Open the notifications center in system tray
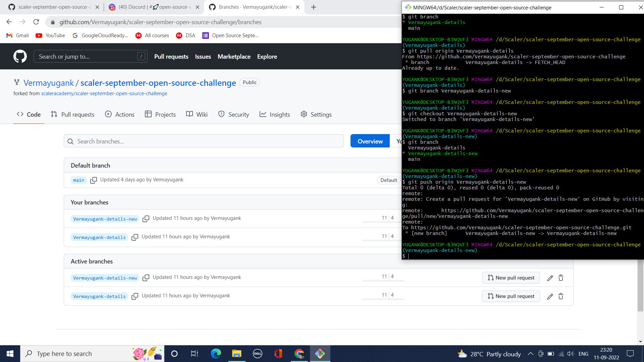This screenshot has height=362, width=644. tap(630, 354)
